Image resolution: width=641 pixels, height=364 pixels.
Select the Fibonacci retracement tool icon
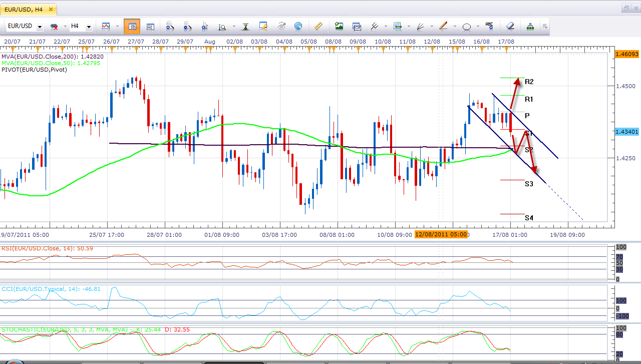pos(398,27)
